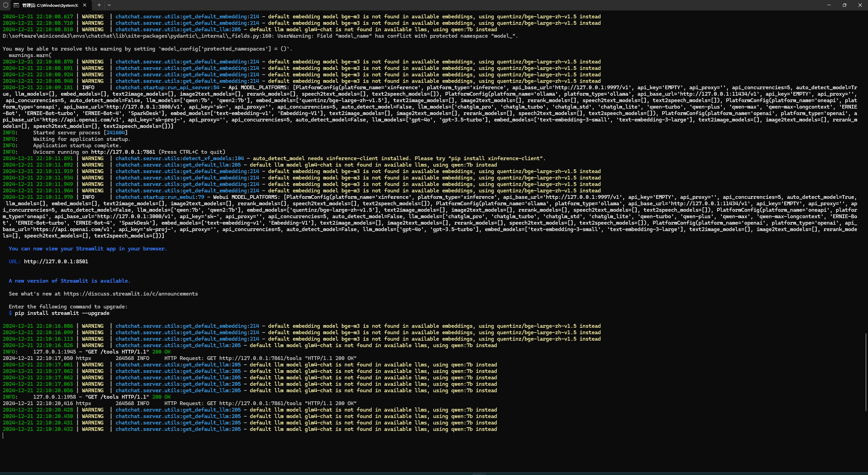Viewport: 868px width, 475px height.
Task: Click the server process ID 241604
Action: (x=116, y=133)
